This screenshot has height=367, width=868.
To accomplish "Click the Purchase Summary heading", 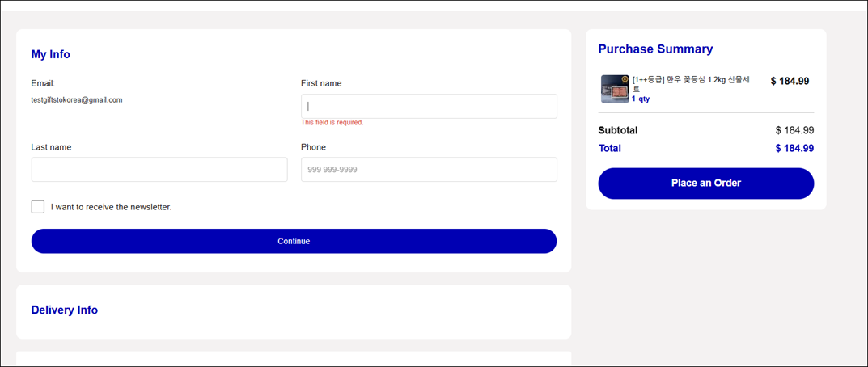I will (x=655, y=49).
